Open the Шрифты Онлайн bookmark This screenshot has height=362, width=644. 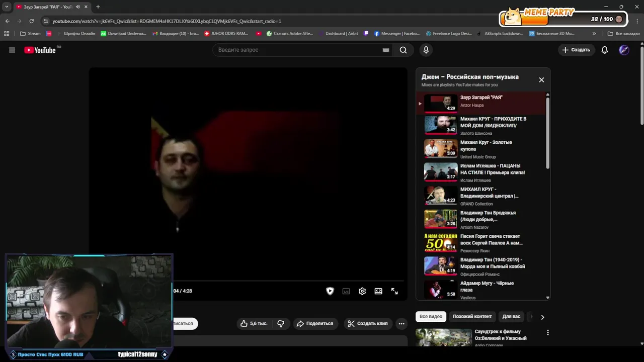click(75, 34)
